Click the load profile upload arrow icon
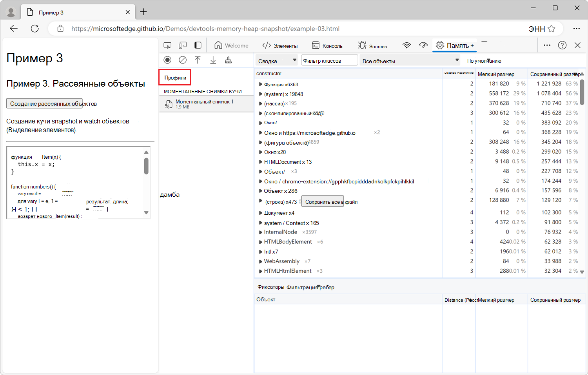This screenshot has height=375, width=588. tap(198, 60)
